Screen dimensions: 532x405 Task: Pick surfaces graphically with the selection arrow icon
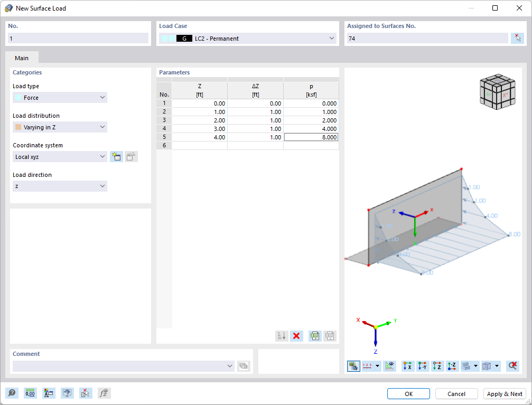pos(518,37)
